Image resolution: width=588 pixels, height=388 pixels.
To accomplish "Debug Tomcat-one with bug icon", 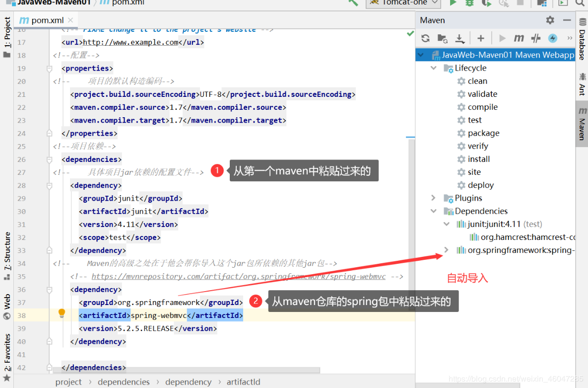I will 469,3.
